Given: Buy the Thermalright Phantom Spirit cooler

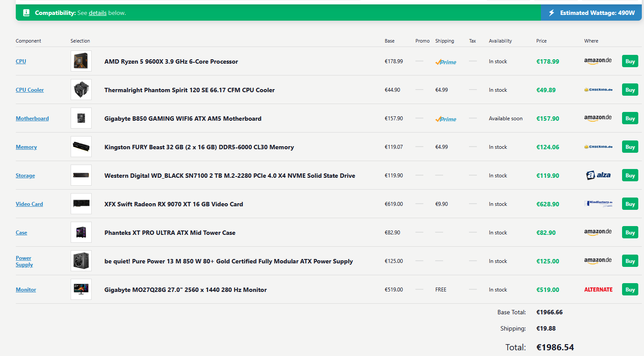Looking at the screenshot, I should point(630,90).
